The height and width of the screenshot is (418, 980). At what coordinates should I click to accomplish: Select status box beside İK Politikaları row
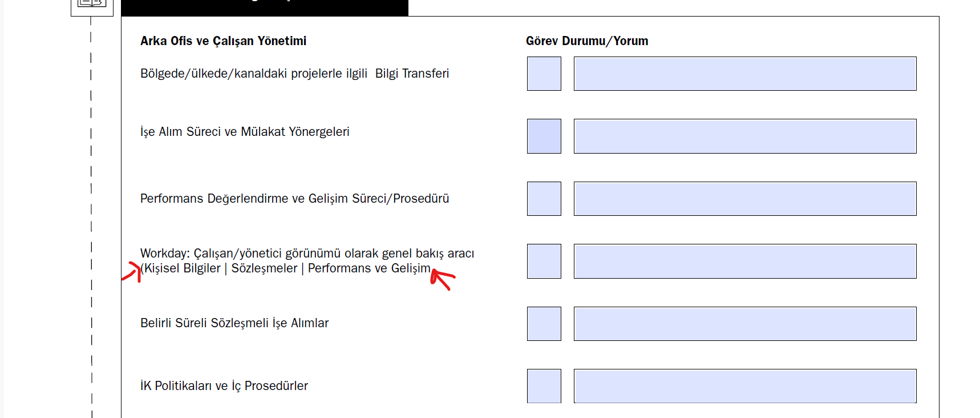[x=544, y=386]
